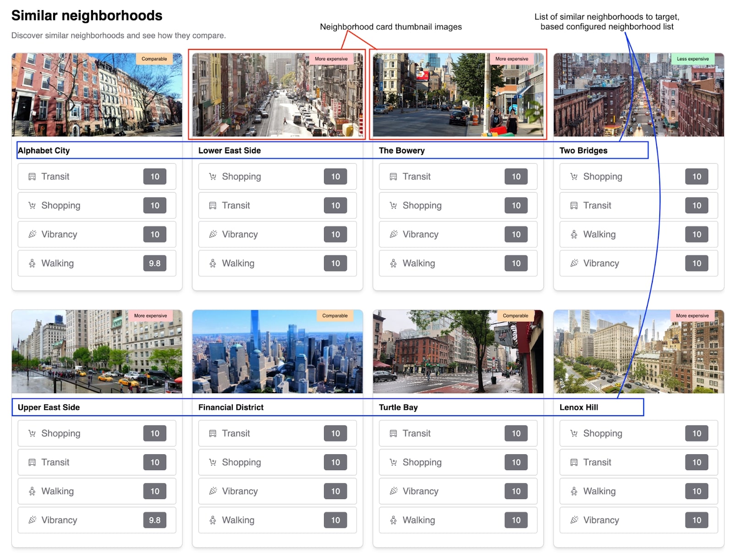Screen dimensions: 733x560
Task: Click the Transit icon in The Bowery card
Action: click(x=393, y=177)
